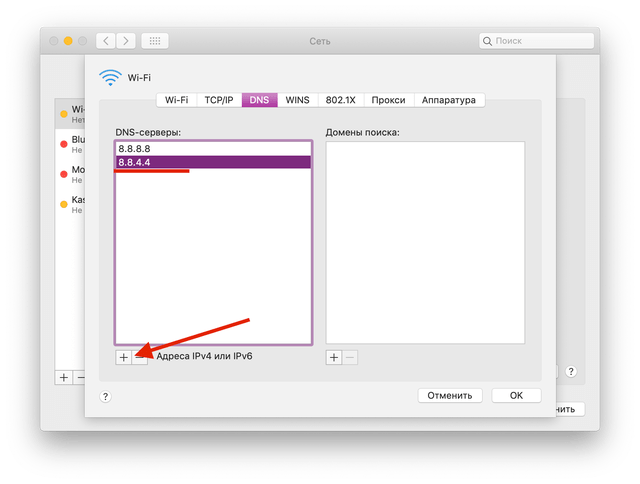Select the DNS tab
Viewport: 640px width, 484px height.
(260, 100)
